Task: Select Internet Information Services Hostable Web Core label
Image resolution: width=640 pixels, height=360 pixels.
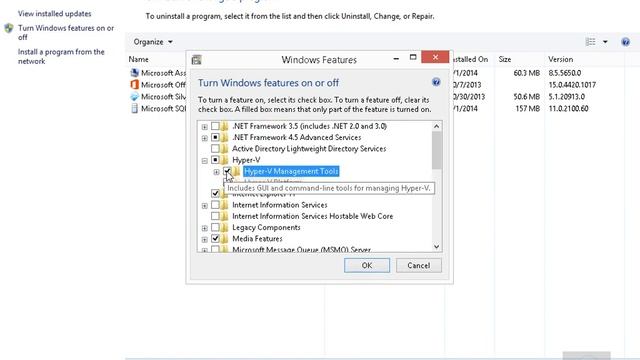Action: point(313,216)
